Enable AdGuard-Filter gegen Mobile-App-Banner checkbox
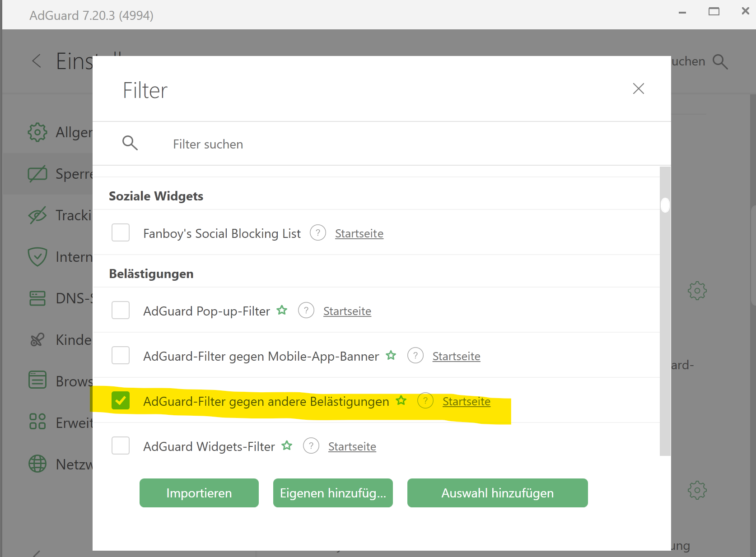The image size is (756, 557). pyautogui.click(x=121, y=355)
